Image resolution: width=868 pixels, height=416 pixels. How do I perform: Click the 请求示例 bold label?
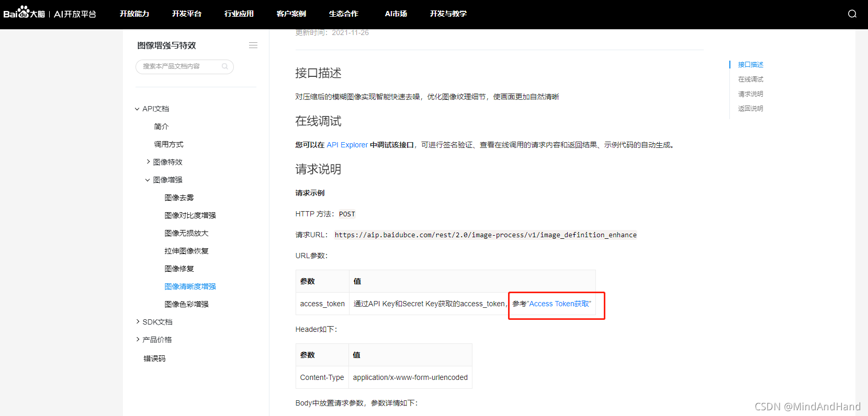[310, 193]
